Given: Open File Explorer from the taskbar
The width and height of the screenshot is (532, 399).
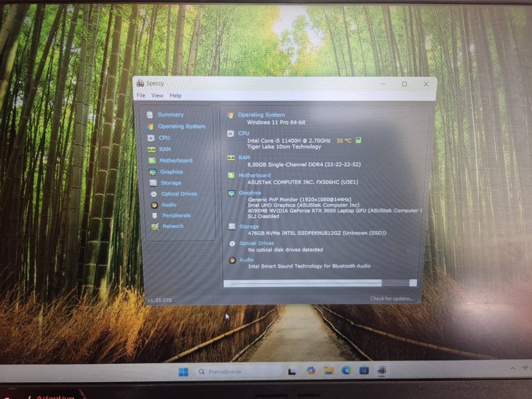Looking at the screenshot, I should pyautogui.click(x=328, y=371).
